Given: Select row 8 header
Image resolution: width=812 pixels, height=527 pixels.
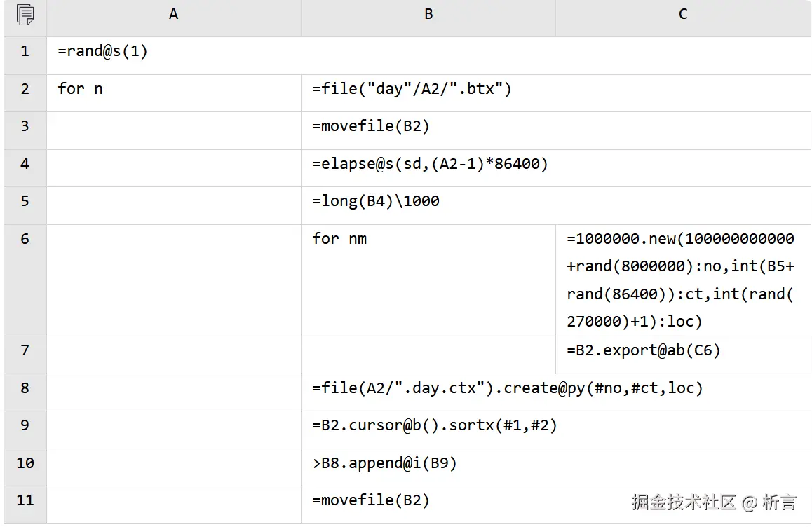Looking at the screenshot, I should tap(25, 388).
